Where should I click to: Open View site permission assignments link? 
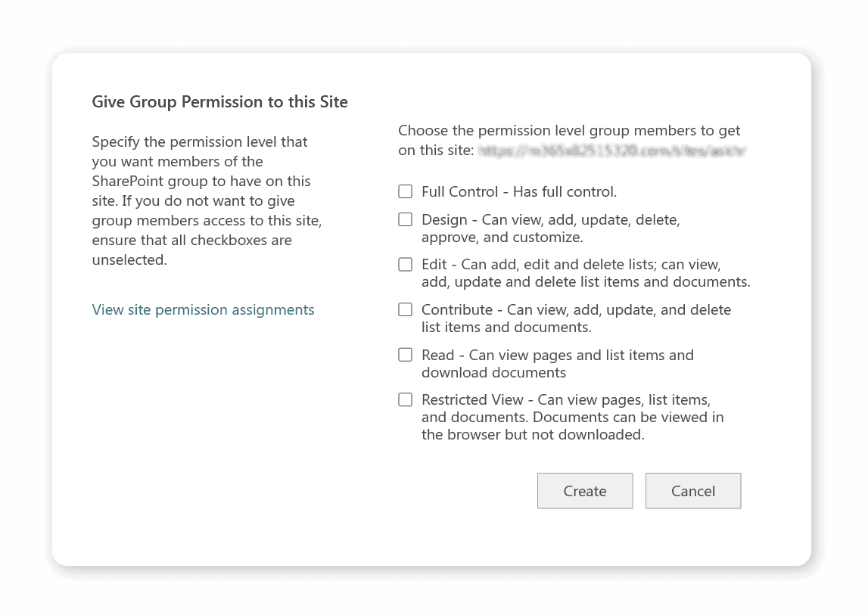pos(203,309)
